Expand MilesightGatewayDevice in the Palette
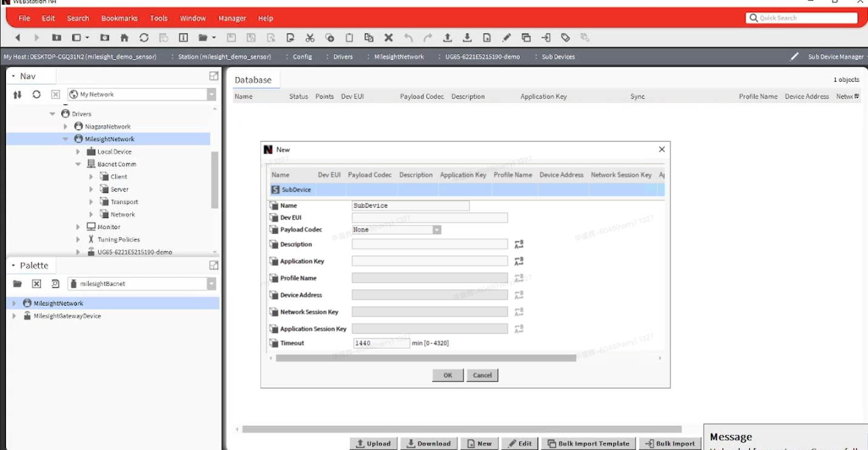 click(x=14, y=316)
